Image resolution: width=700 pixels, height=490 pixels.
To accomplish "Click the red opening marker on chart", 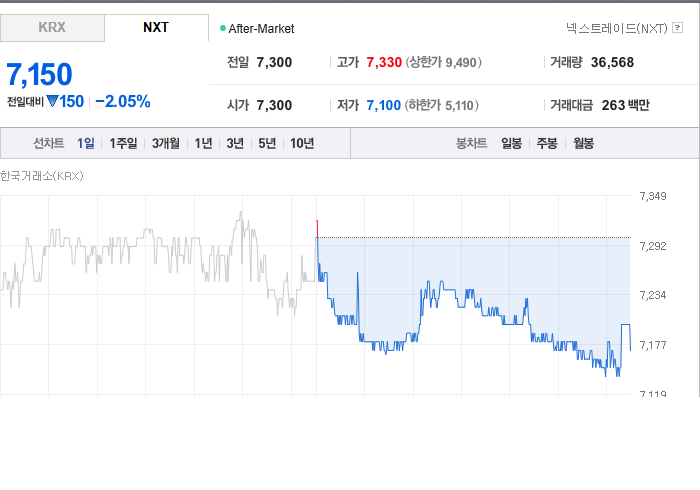I will pos(317,228).
